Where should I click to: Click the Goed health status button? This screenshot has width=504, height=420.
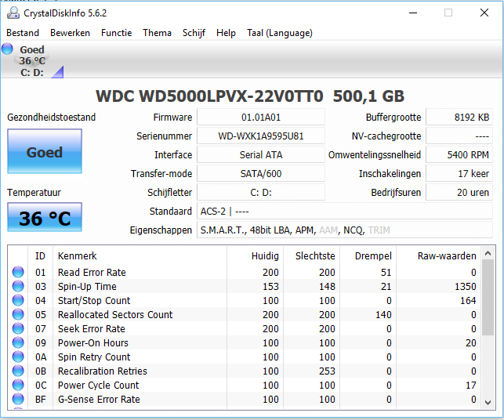[45, 151]
